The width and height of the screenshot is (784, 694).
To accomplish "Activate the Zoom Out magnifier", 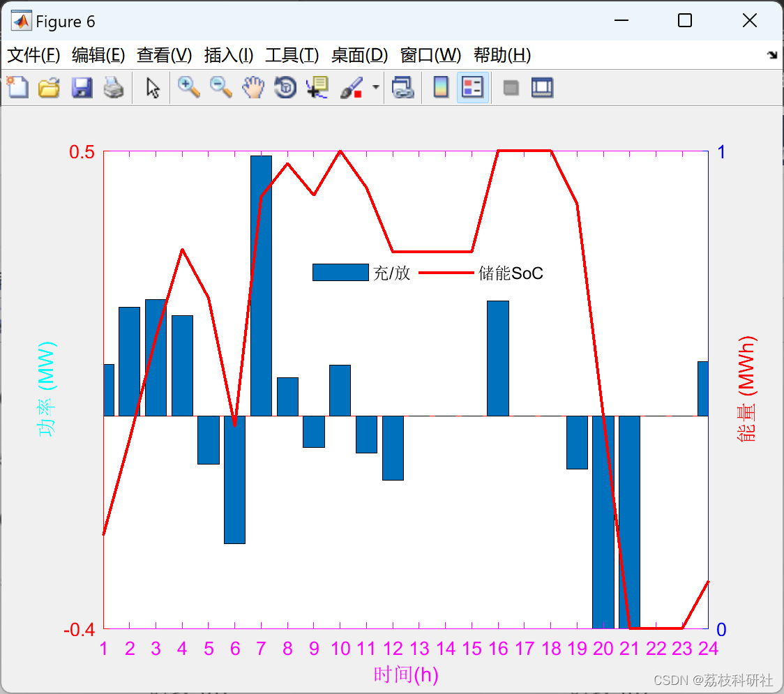I will click(x=221, y=87).
